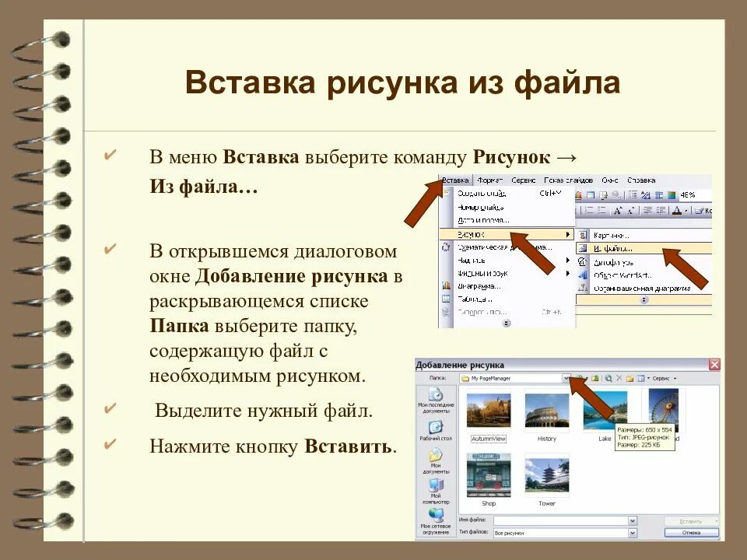Open the font color dropdown arrow
Image resolution: width=747 pixels, height=560 pixels.
[x=686, y=211]
